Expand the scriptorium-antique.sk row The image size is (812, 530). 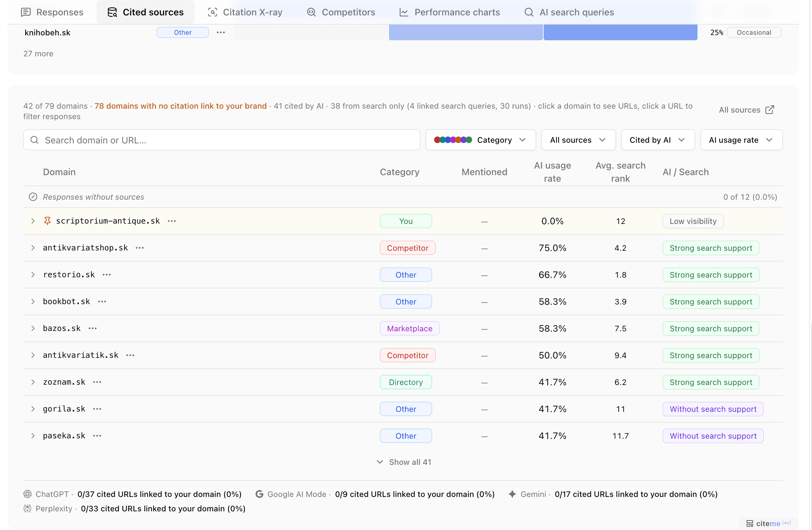(33, 221)
